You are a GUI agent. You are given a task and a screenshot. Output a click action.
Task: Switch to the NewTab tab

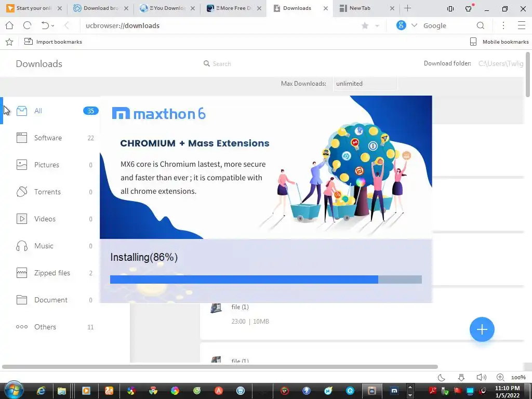pyautogui.click(x=366, y=8)
